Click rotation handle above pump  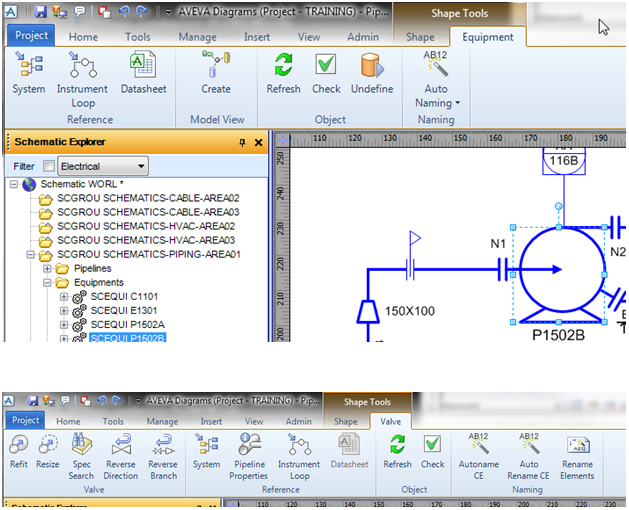point(558,206)
